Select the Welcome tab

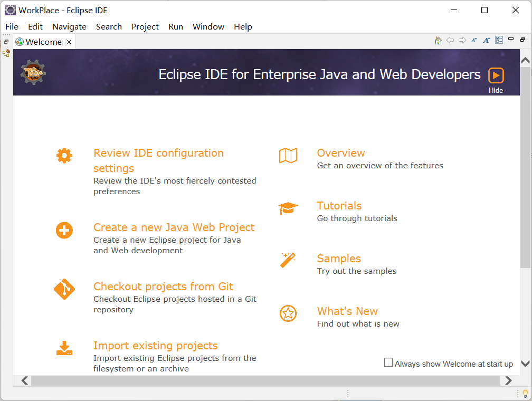click(43, 42)
